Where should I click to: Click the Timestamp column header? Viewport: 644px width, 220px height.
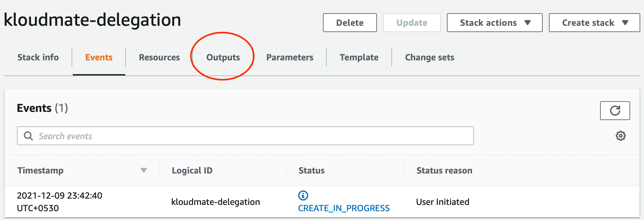click(40, 170)
